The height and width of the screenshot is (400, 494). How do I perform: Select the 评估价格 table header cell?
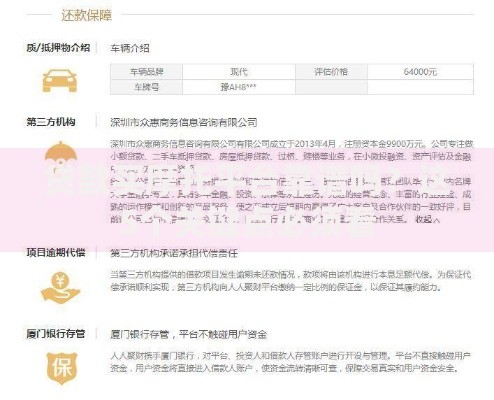(x=331, y=72)
